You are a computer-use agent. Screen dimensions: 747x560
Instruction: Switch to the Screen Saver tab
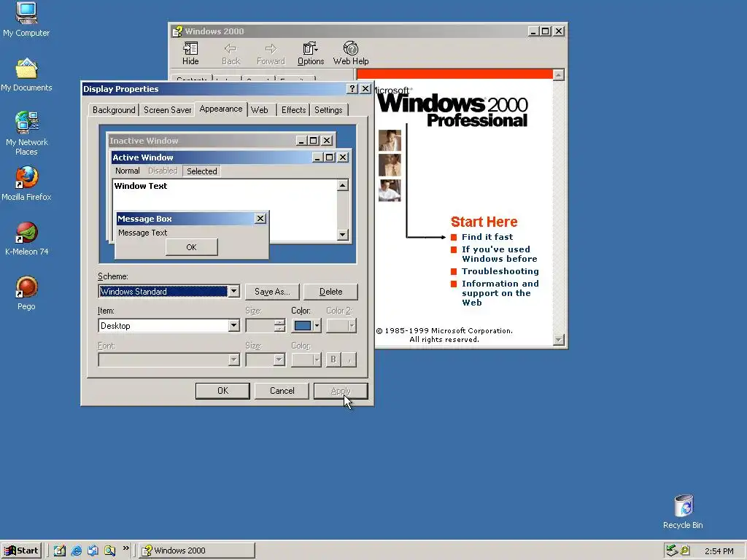167,110
